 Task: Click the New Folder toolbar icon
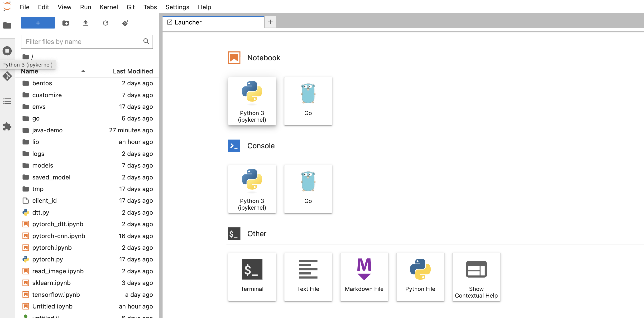[66, 23]
